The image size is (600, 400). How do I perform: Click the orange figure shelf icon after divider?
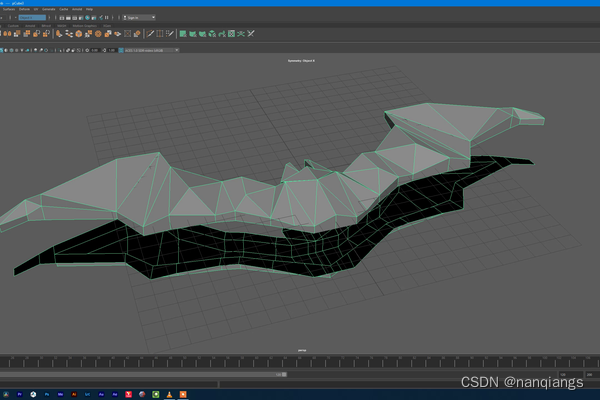point(59,34)
